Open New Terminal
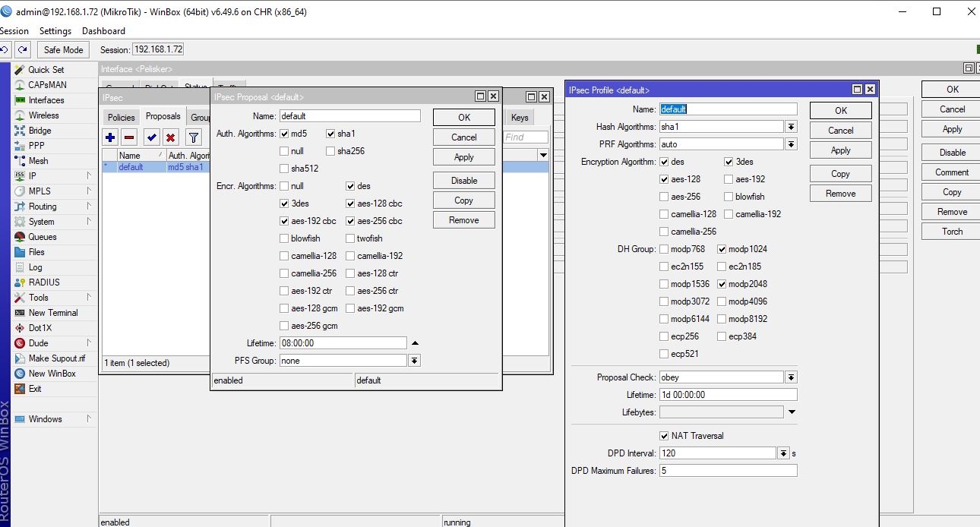Viewport: 980px width, 527px height. click(53, 313)
